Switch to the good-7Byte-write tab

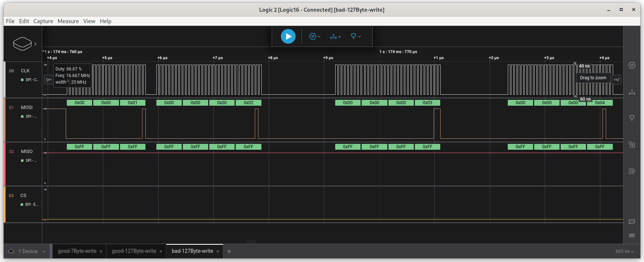pos(77,251)
